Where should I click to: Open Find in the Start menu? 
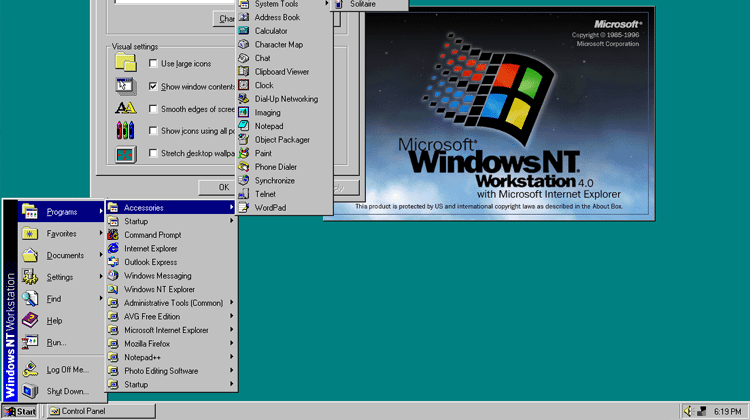pyautogui.click(x=61, y=299)
